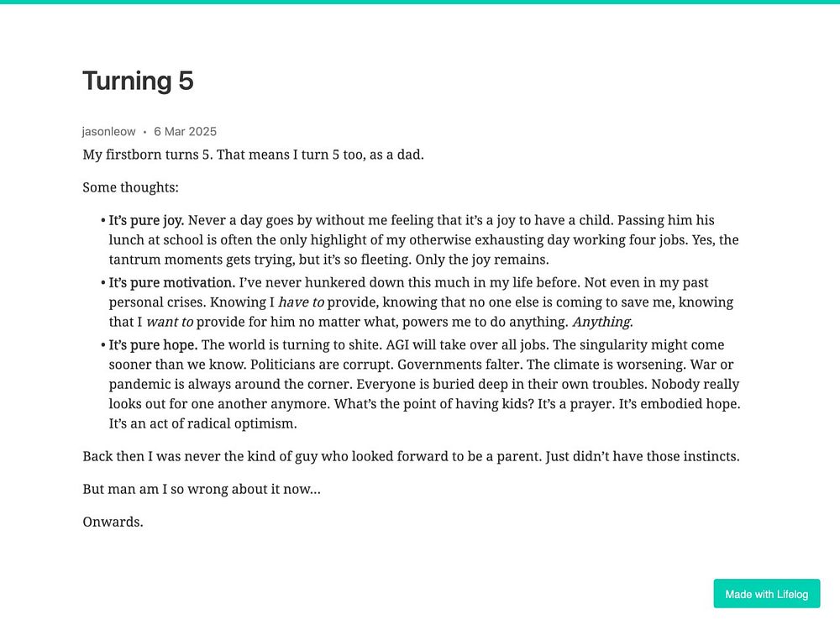Click the "It's an act of radical optimism." sentence
The height and width of the screenshot is (625, 840).
coord(202,423)
